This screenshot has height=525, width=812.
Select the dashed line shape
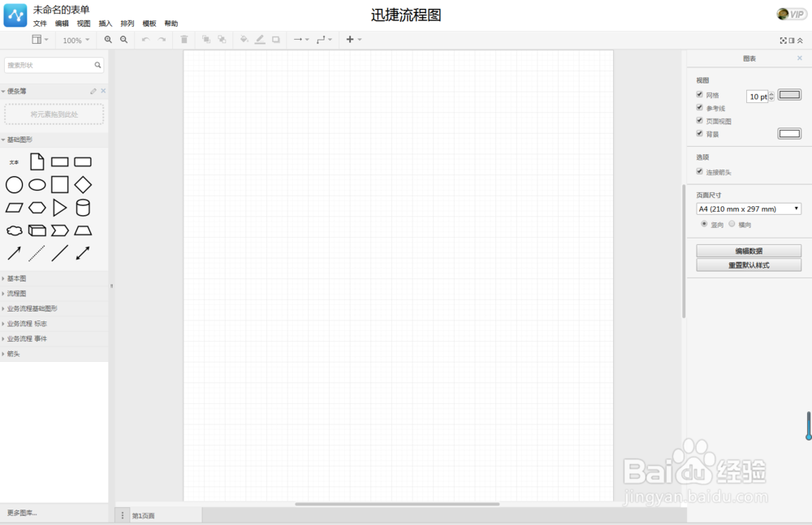coord(37,253)
